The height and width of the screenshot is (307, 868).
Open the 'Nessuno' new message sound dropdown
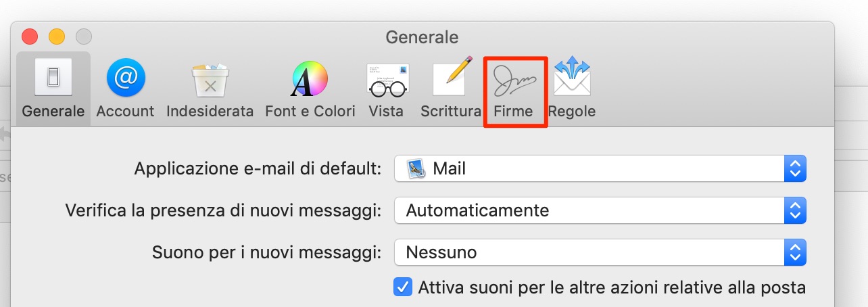(x=600, y=253)
